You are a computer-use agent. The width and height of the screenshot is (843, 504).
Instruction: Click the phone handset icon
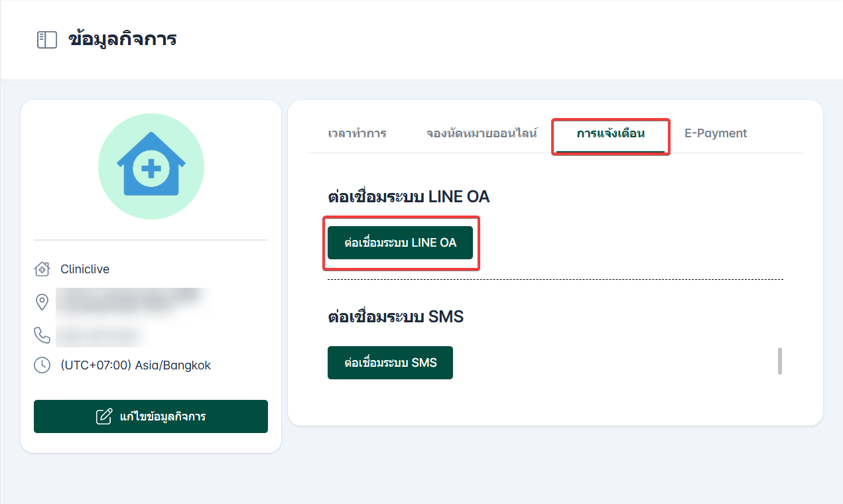[x=42, y=335]
